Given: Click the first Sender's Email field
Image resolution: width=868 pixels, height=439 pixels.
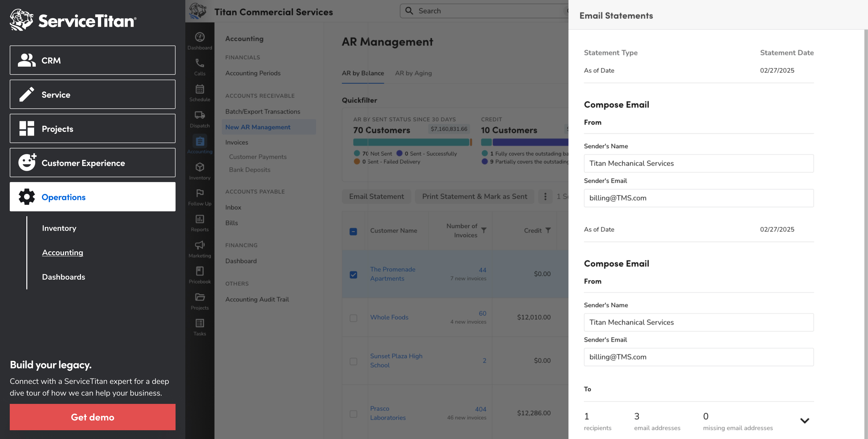Looking at the screenshot, I should (698, 198).
